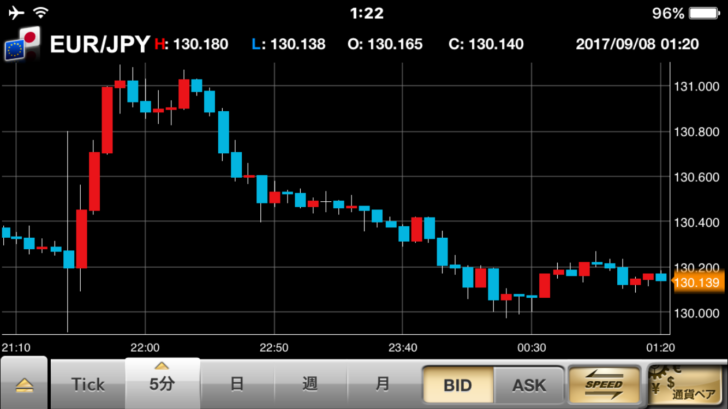This screenshot has height=409, width=728.
Task: Tap the EUR/JPY currency flag icon
Action: click(23, 43)
